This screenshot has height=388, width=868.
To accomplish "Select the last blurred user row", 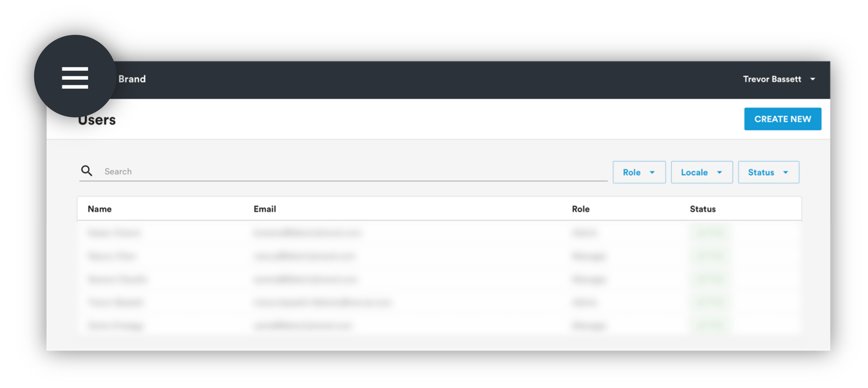I will (439, 325).
